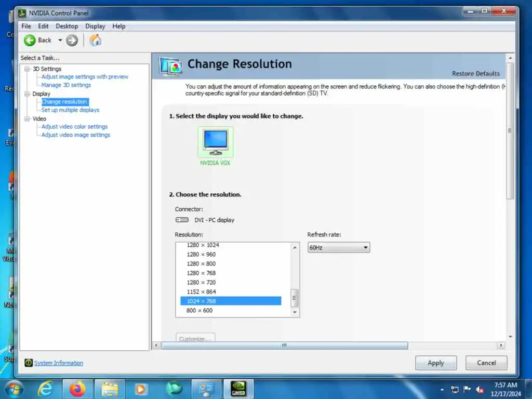Open Windows Explorer folder in taskbar
The width and height of the screenshot is (532, 399).
click(110, 389)
